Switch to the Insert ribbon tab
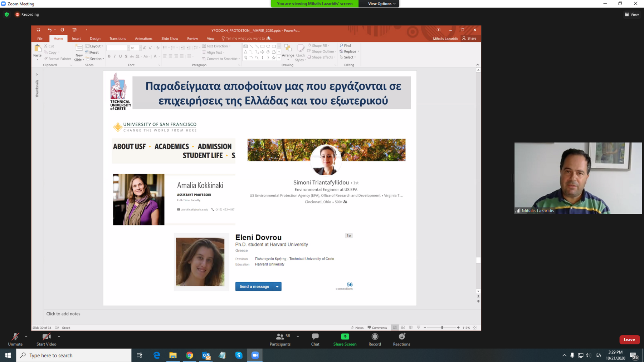 point(76,39)
